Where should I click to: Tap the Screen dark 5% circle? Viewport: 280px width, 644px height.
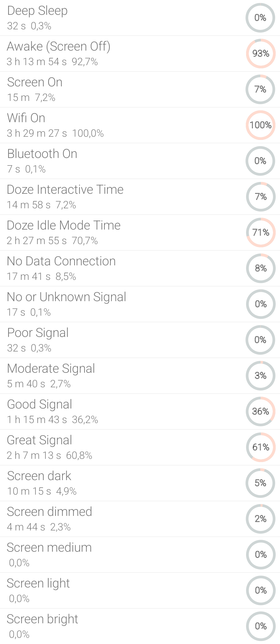coord(260,483)
